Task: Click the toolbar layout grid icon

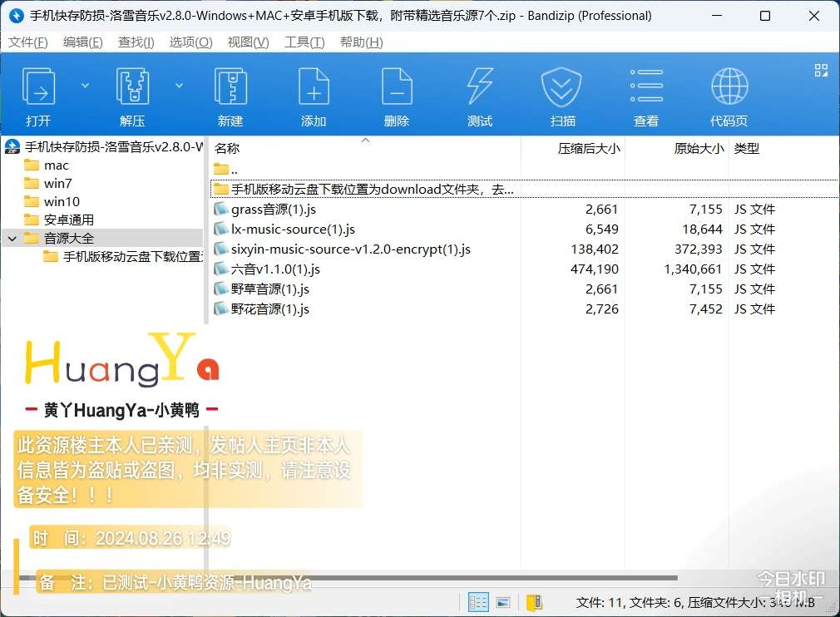Action: coord(821,70)
